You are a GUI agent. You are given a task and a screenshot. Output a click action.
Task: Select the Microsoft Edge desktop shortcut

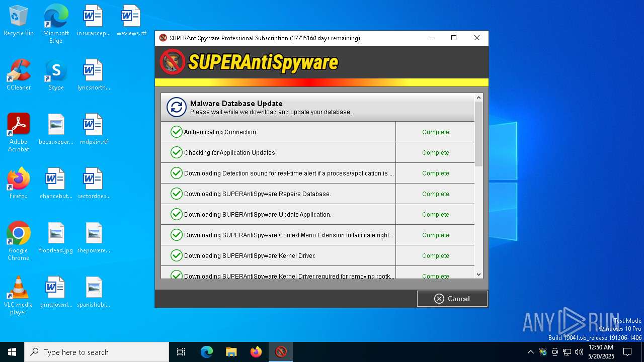[x=56, y=24]
